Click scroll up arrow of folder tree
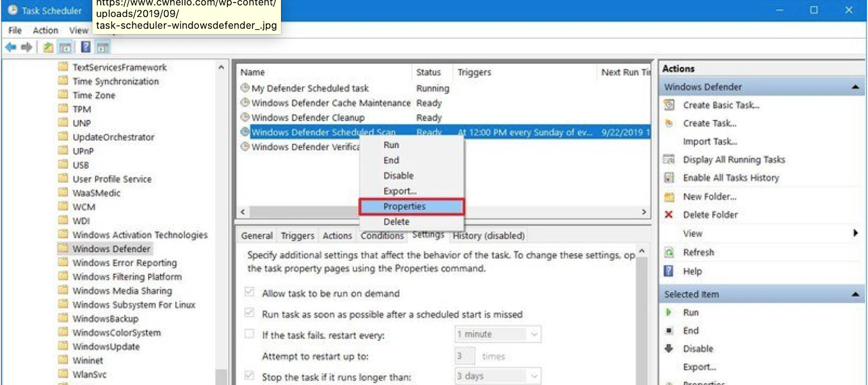 [x=221, y=67]
